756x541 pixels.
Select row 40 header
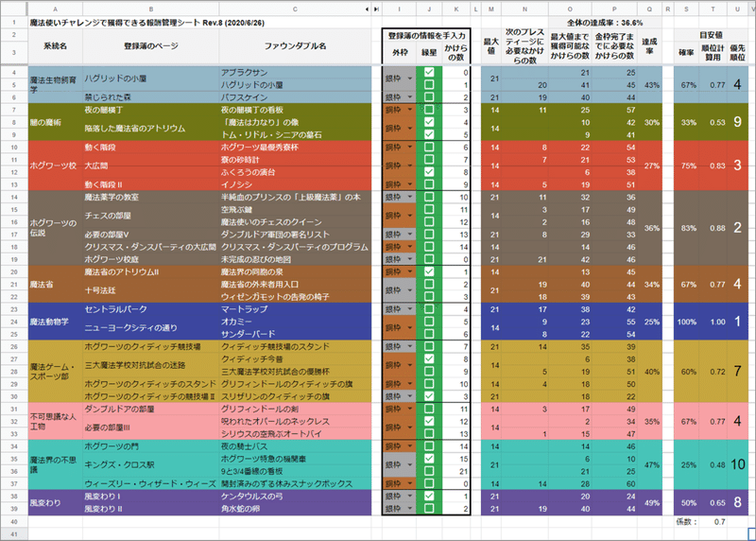[x=14, y=522]
